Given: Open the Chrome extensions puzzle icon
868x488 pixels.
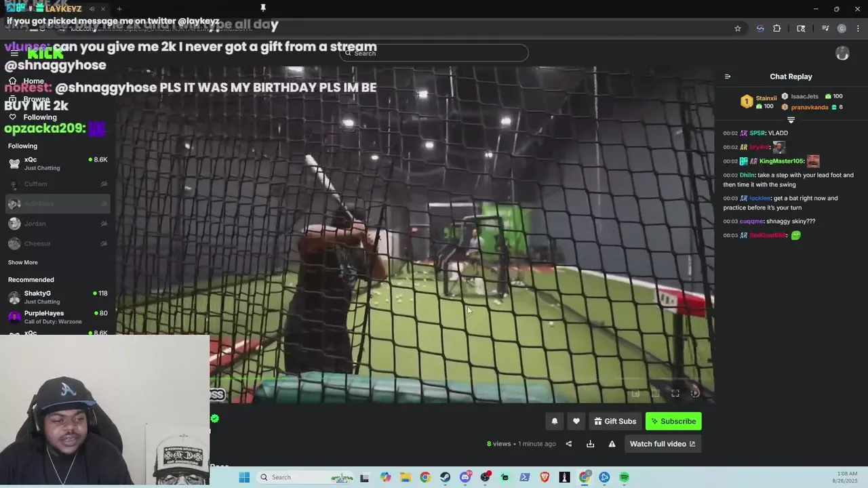Looking at the screenshot, I should pyautogui.click(x=777, y=28).
